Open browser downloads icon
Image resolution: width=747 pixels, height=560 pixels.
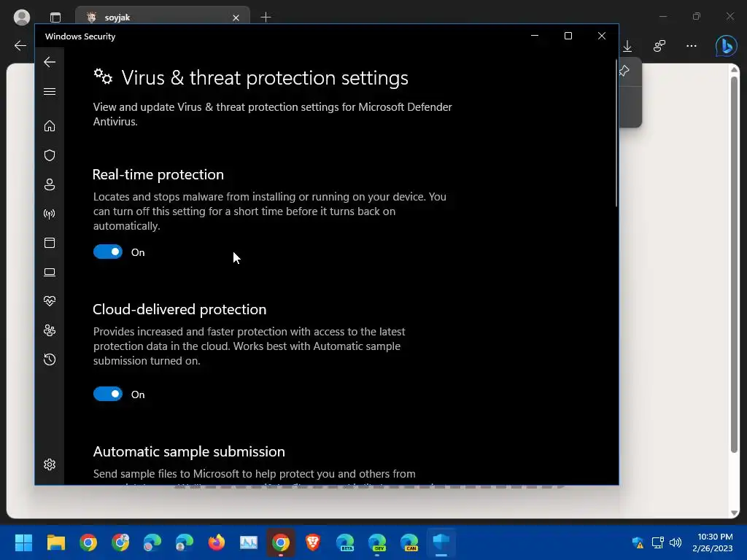coord(627,46)
